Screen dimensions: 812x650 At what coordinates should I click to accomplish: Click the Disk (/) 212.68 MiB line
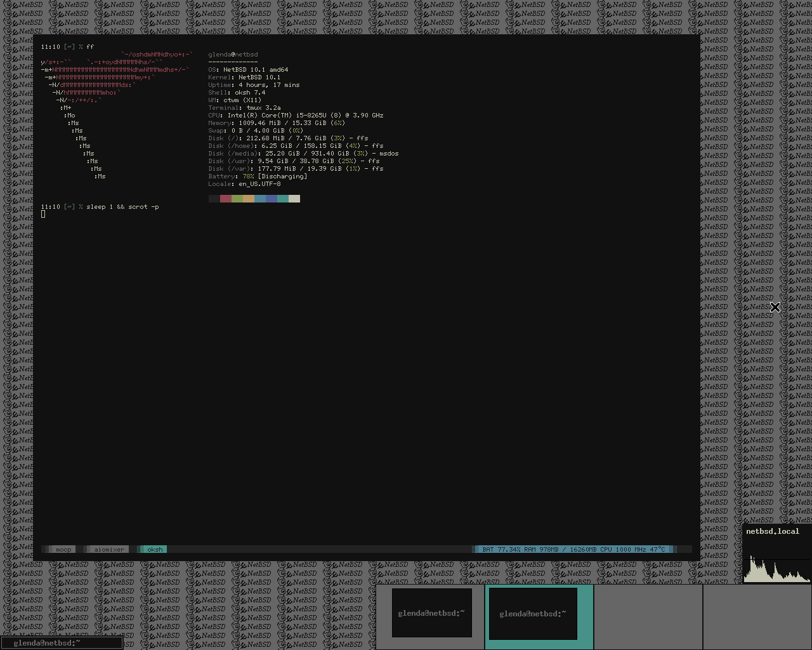pyautogui.click(x=288, y=138)
